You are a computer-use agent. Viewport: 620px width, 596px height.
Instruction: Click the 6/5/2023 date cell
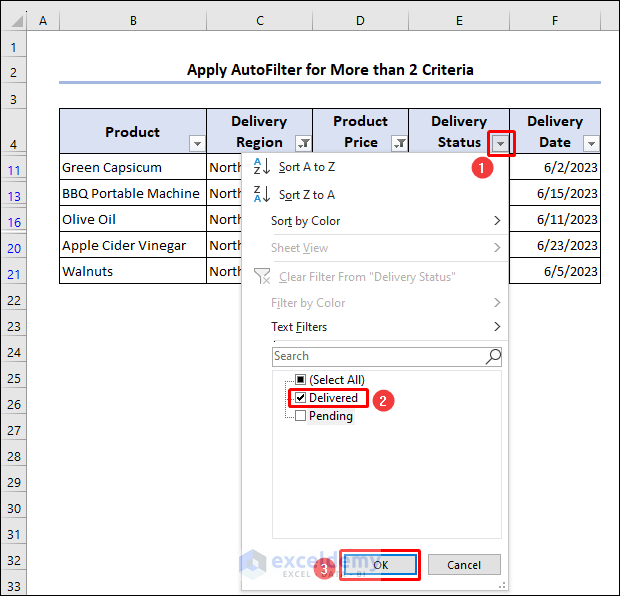click(x=555, y=271)
